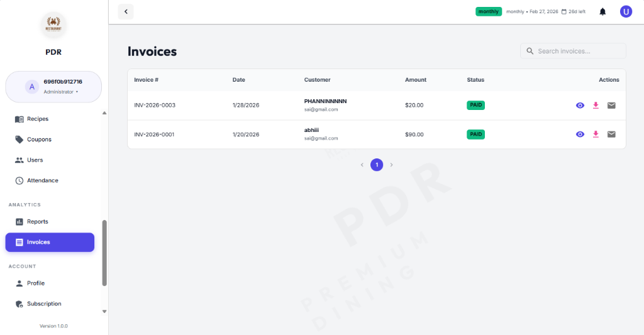Image resolution: width=644 pixels, height=335 pixels.
Task: Click sai@gmail.com under abhiii
Action: click(x=321, y=138)
